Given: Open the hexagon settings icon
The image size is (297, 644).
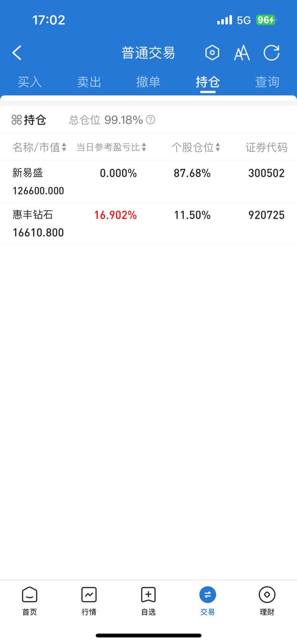Looking at the screenshot, I should click(x=212, y=53).
